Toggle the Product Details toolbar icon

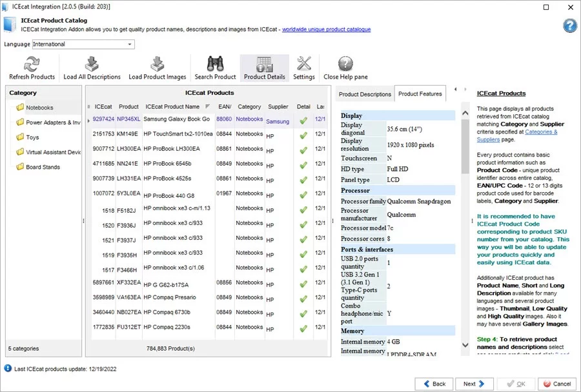(264, 64)
